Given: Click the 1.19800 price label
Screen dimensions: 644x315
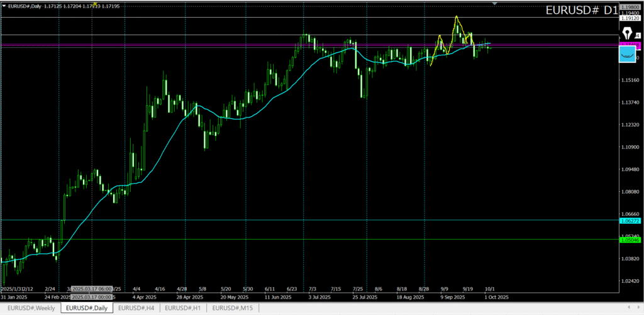Looking at the screenshot, I should (x=630, y=7).
